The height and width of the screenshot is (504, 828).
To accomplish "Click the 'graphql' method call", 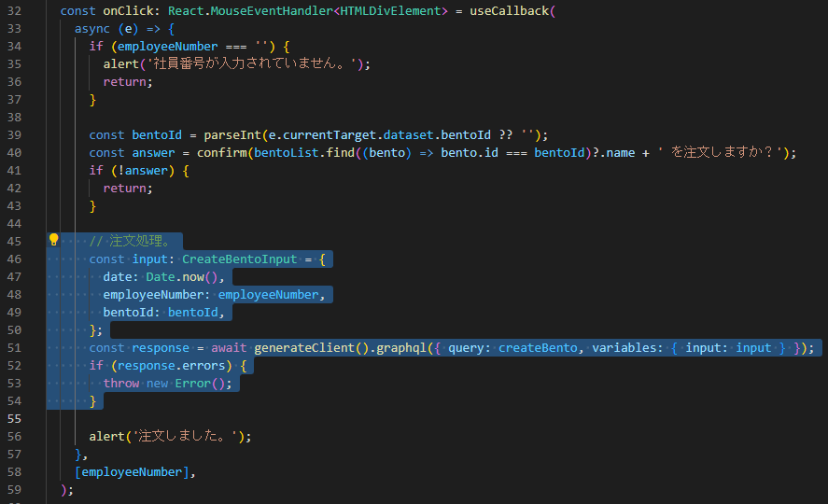I will [400, 348].
